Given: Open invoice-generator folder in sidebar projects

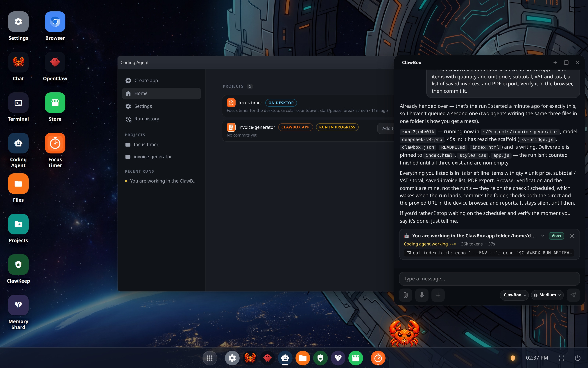Looking at the screenshot, I should pos(162,157).
